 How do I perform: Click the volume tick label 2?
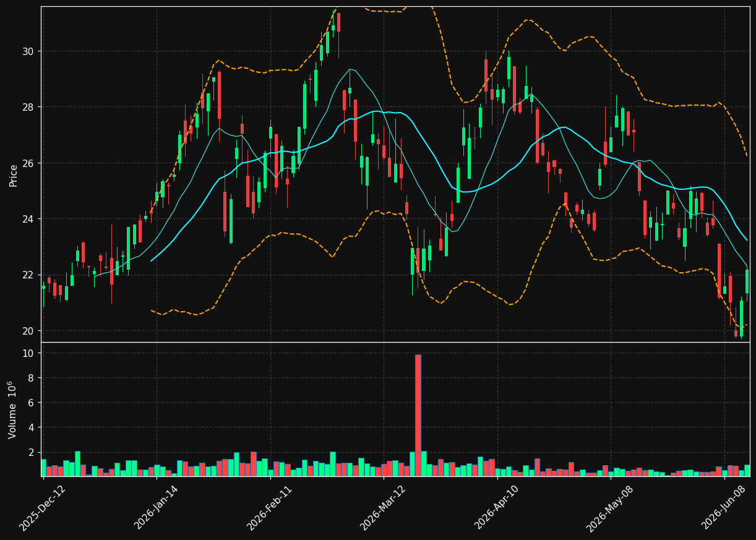(32, 452)
